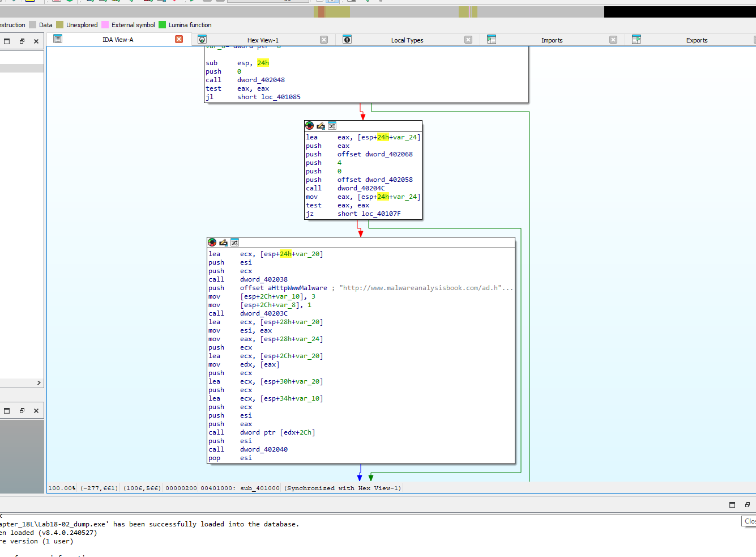The height and width of the screenshot is (557, 756).
Task: Select 'mov esi, eax' instruction
Action: click(240, 330)
